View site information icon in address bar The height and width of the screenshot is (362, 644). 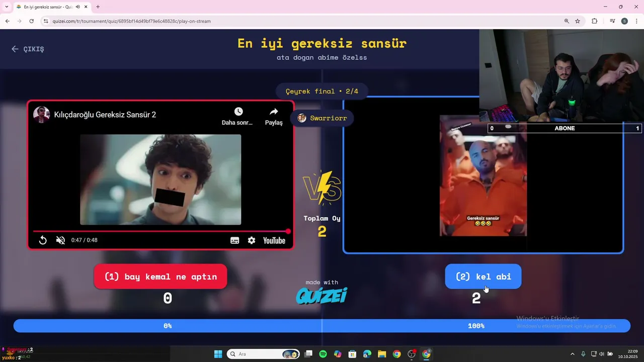coord(46,21)
